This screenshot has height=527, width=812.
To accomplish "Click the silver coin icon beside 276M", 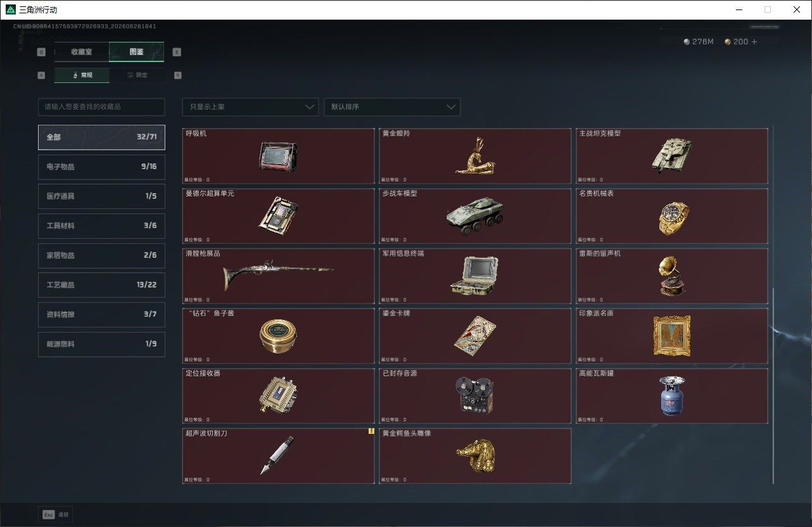I will (687, 42).
